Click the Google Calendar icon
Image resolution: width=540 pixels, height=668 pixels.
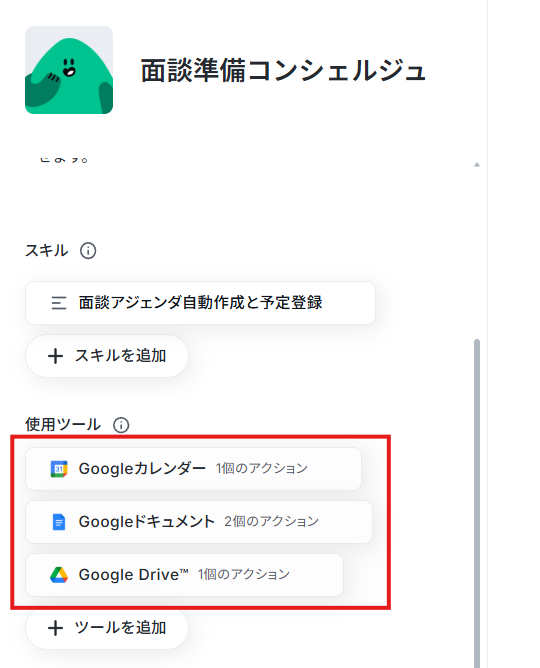(59, 469)
